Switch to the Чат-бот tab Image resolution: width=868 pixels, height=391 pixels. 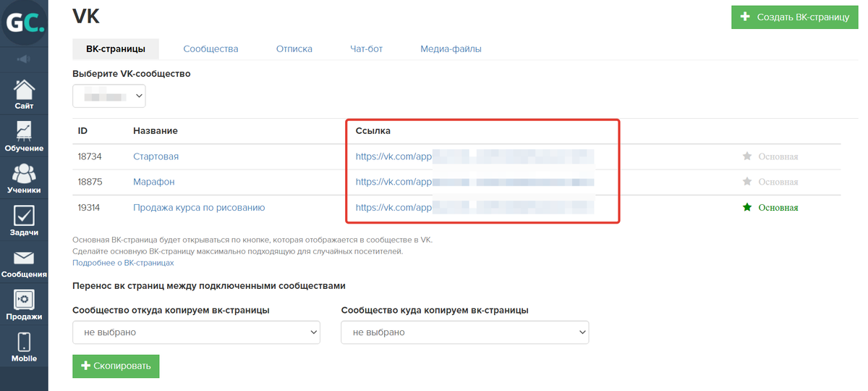tap(366, 49)
